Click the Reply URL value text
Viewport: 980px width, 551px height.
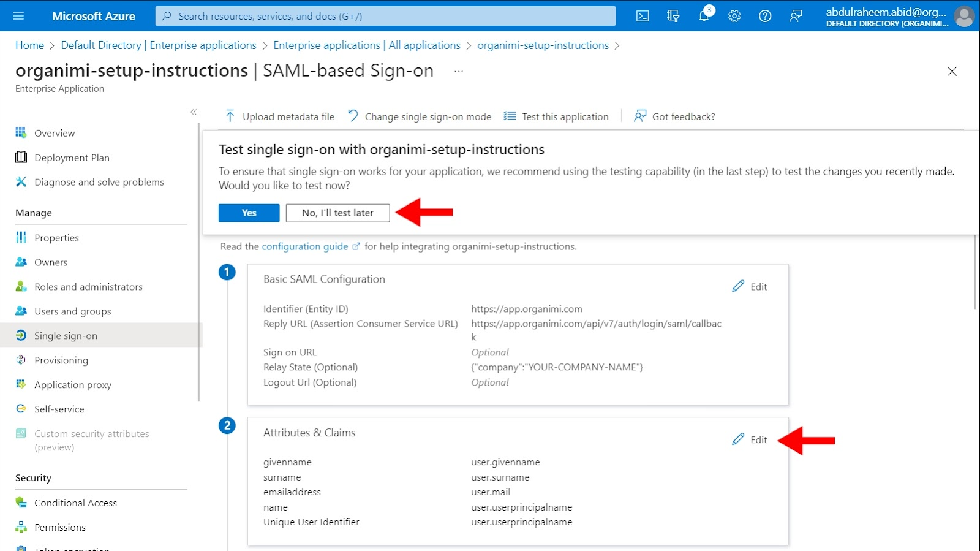596,330
